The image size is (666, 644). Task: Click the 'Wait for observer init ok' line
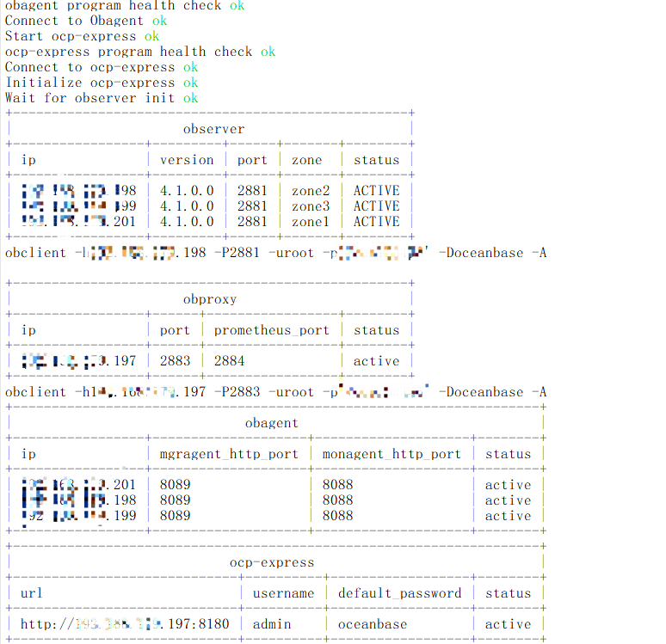(x=101, y=98)
